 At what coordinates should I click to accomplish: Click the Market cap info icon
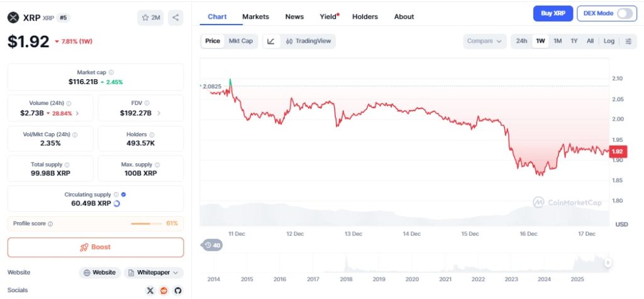click(x=111, y=72)
